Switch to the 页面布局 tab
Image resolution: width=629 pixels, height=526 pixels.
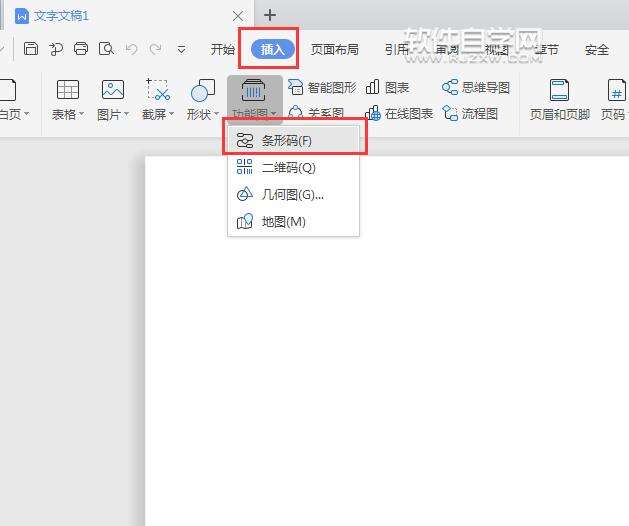[x=335, y=49]
